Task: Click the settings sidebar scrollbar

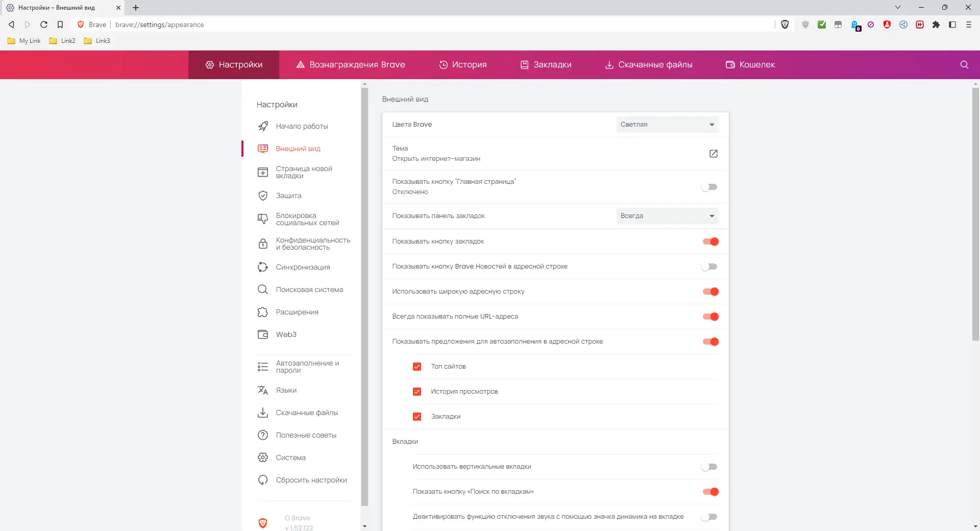Action: click(x=364, y=296)
